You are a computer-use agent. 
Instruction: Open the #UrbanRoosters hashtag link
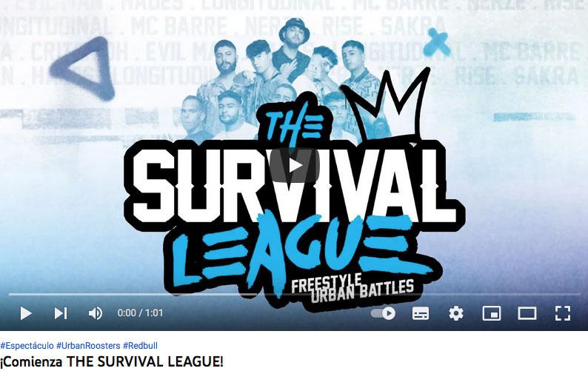(x=88, y=346)
